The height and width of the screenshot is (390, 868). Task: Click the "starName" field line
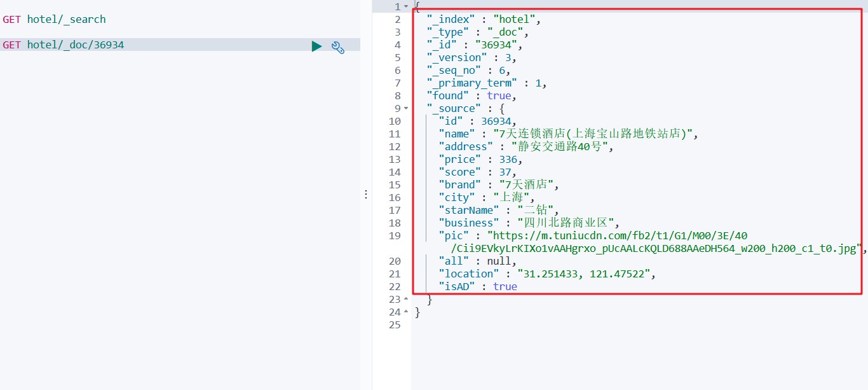pos(499,210)
